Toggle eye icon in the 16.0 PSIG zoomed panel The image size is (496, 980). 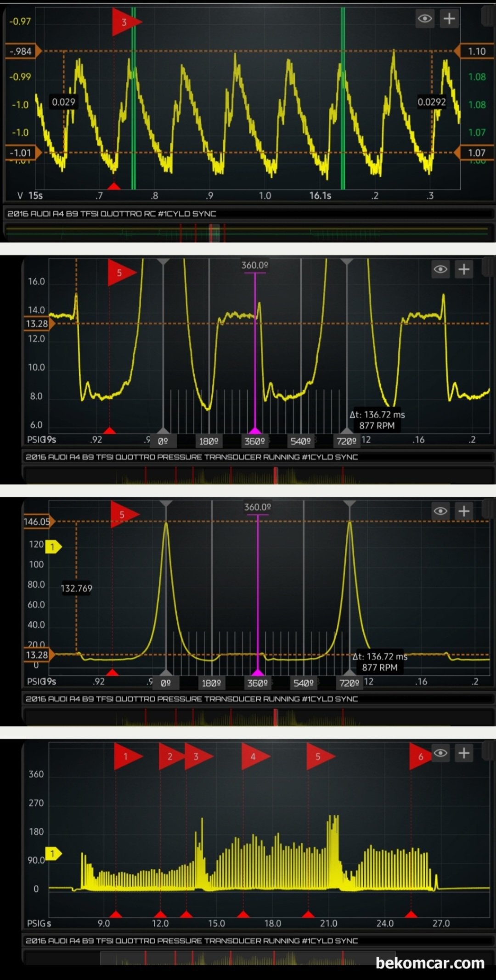pyautogui.click(x=440, y=269)
